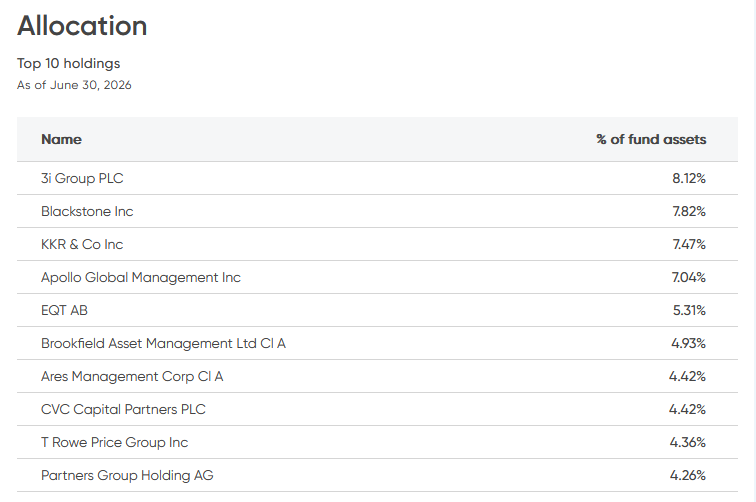The image size is (756, 502).
Task: Click the Allocation heading
Action: (x=82, y=26)
